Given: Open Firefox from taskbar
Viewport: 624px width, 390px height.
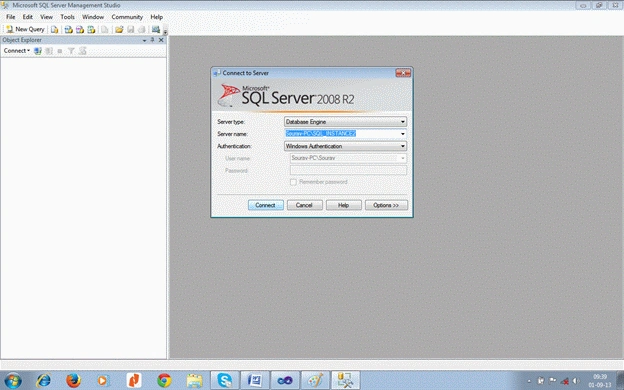Looking at the screenshot, I should click(73, 380).
